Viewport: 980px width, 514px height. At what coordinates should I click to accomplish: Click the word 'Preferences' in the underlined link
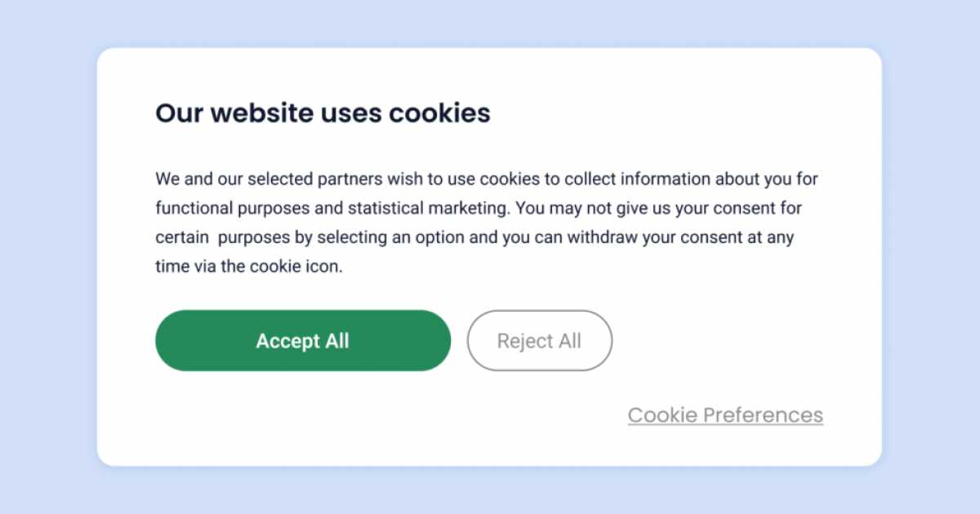click(x=763, y=415)
